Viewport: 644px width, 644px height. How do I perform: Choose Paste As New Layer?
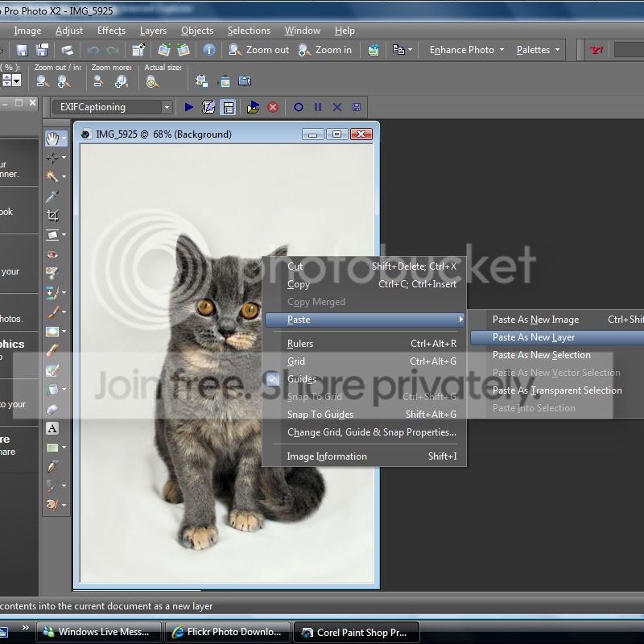(x=534, y=337)
